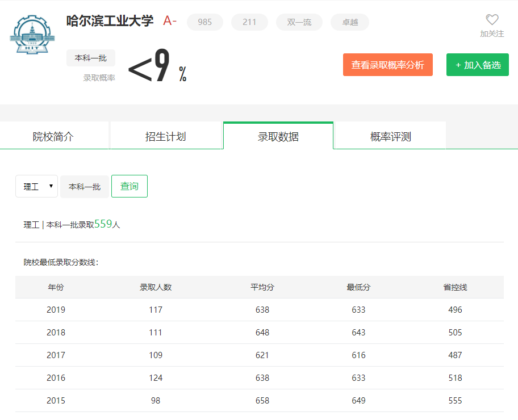Screen dimensions: 518x420
Task: Click the 本科一批 filter next to 查询
Action: (85, 187)
